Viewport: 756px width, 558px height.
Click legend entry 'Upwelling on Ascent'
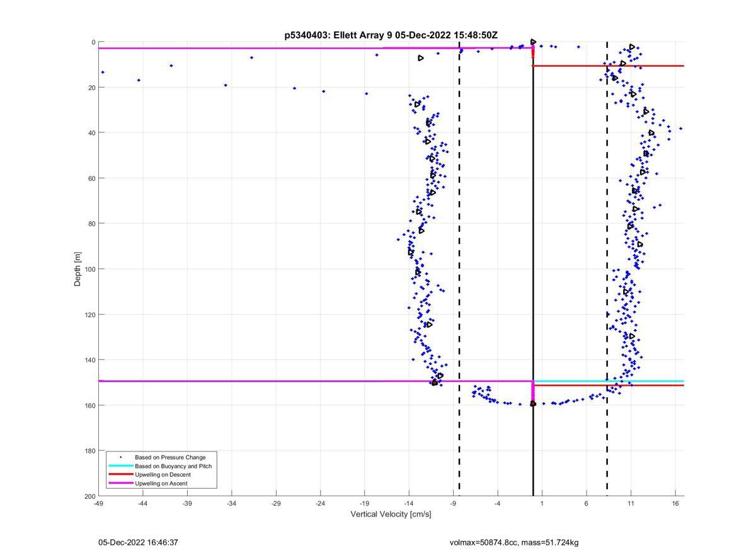pyautogui.click(x=161, y=484)
